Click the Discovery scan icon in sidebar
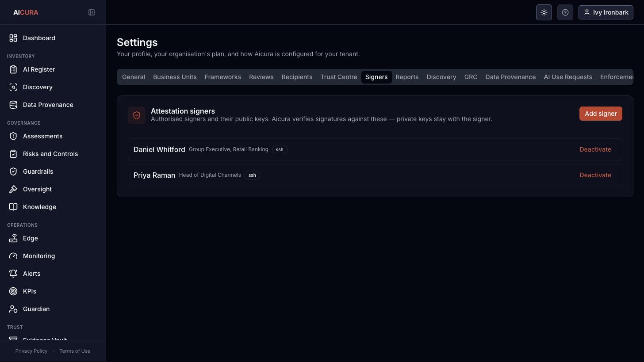Screen dimensions: 644x362 click(x=13, y=87)
